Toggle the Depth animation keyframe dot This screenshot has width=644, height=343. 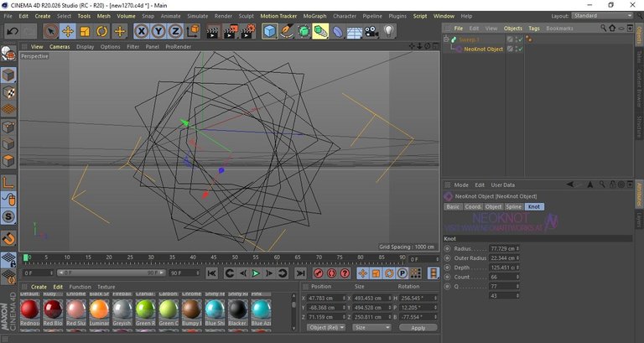tap(447, 268)
